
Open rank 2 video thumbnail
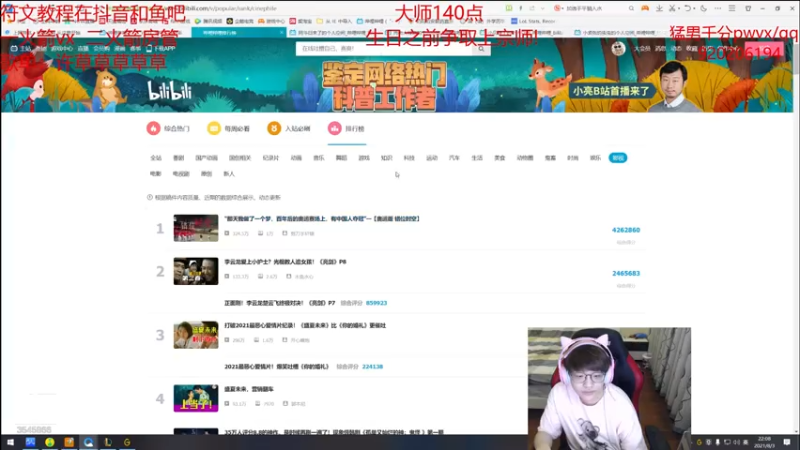click(x=196, y=271)
